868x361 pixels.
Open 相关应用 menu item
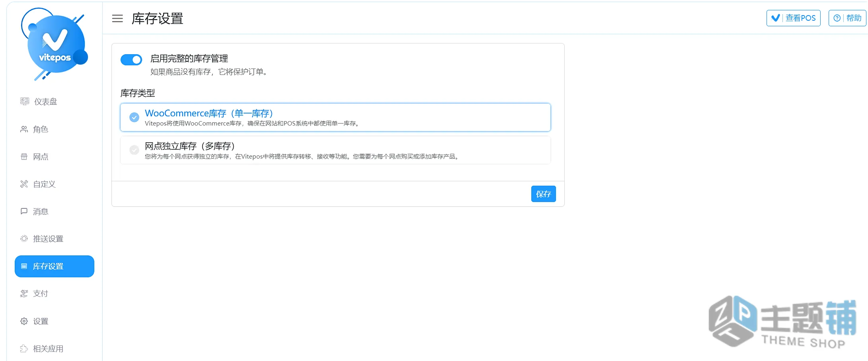pyautogui.click(x=55, y=349)
